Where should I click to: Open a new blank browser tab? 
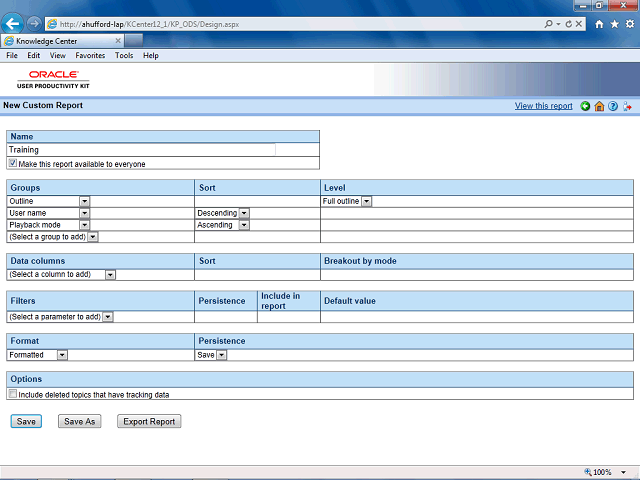click(x=133, y=41)
